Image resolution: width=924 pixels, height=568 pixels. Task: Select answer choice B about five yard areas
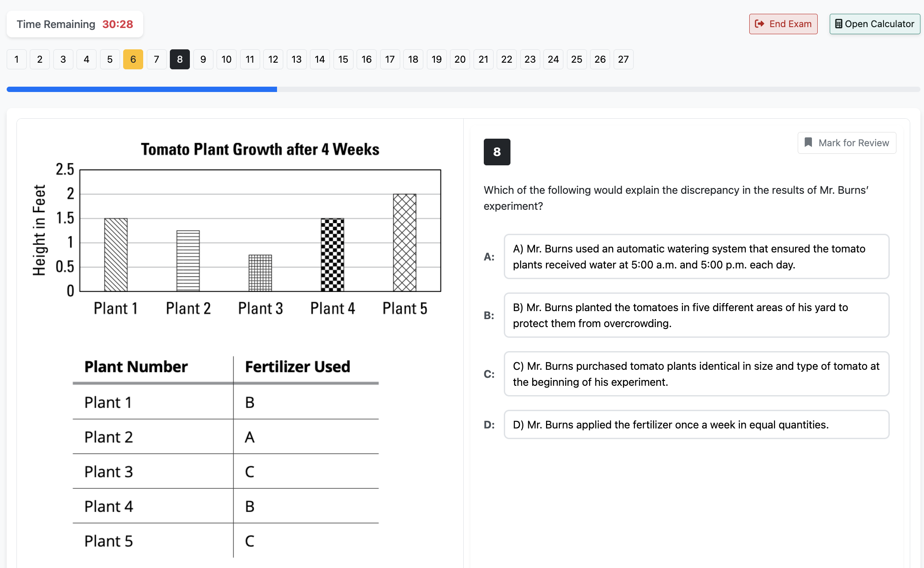click(x=696, y=315)
